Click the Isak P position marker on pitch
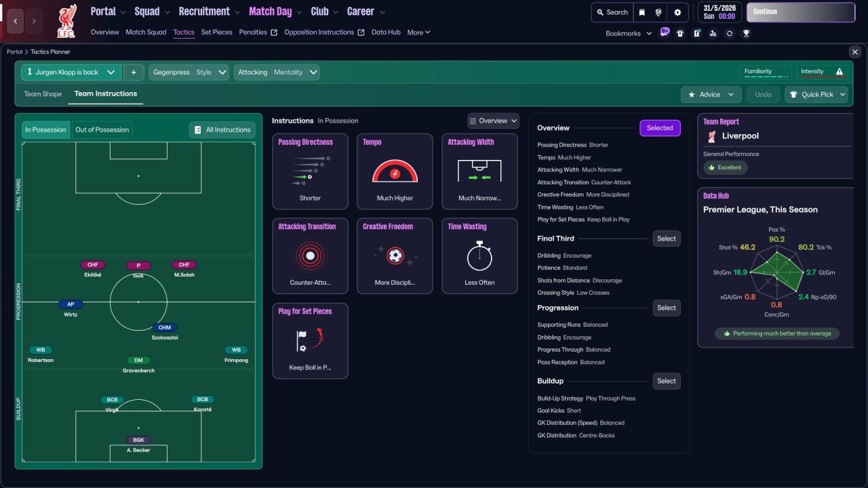 tap(138, 266)
